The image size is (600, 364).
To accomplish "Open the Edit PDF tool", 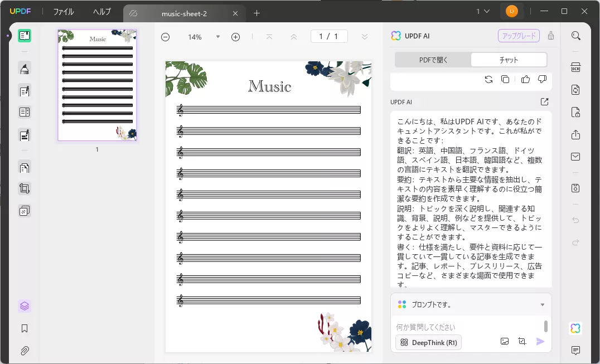I will (x=25, y=91).
